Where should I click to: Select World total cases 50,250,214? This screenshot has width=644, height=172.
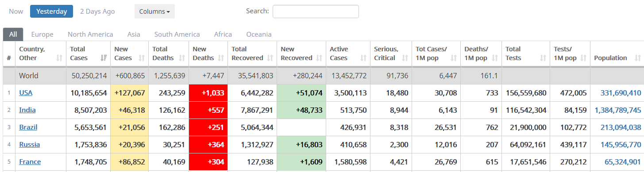click(89, 76)
